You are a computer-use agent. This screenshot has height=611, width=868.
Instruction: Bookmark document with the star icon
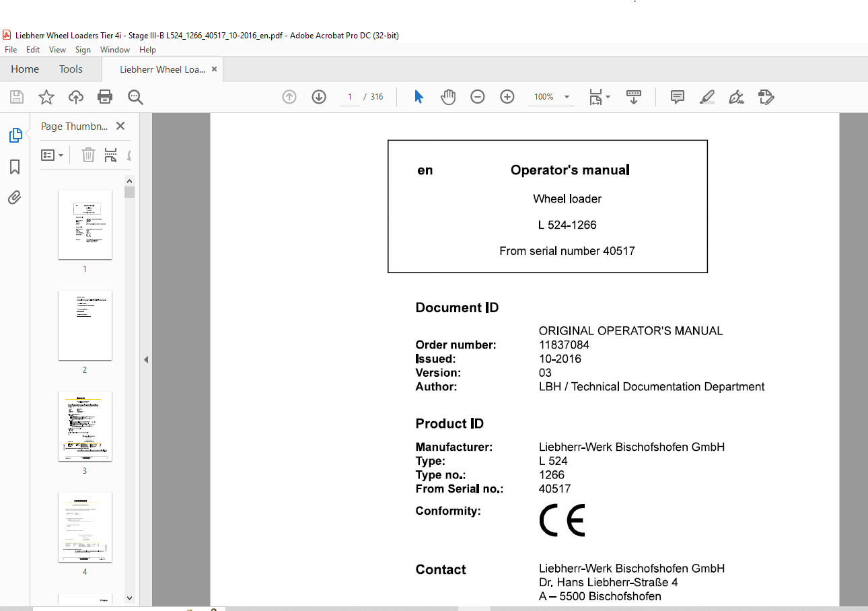(x=46, y=97)
